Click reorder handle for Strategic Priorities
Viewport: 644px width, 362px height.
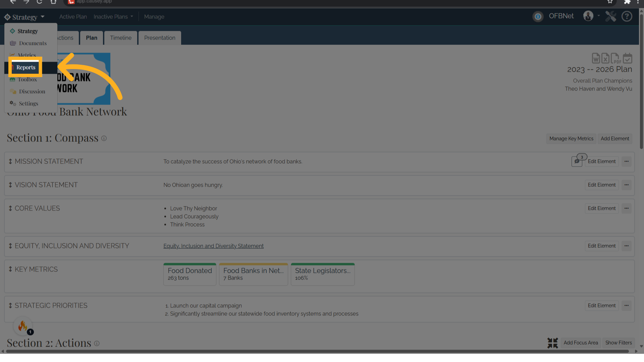(x=10, y=306)
